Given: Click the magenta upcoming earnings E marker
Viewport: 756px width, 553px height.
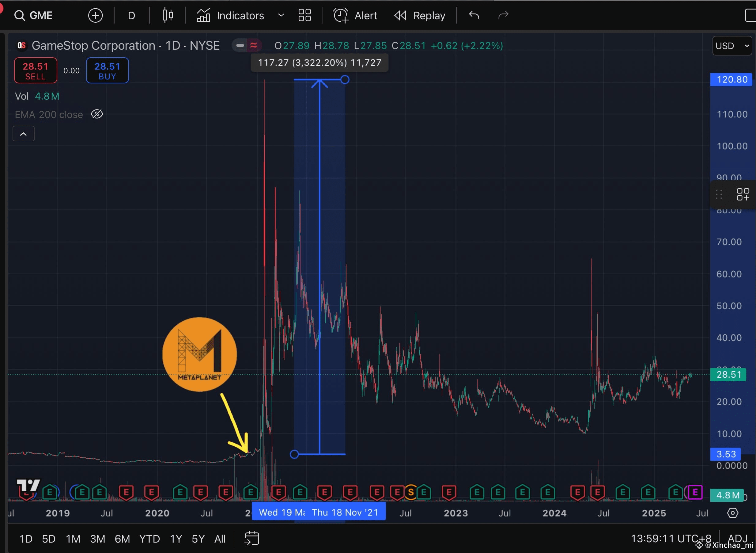Looking at the screenshot, I should tap(695, 492).
